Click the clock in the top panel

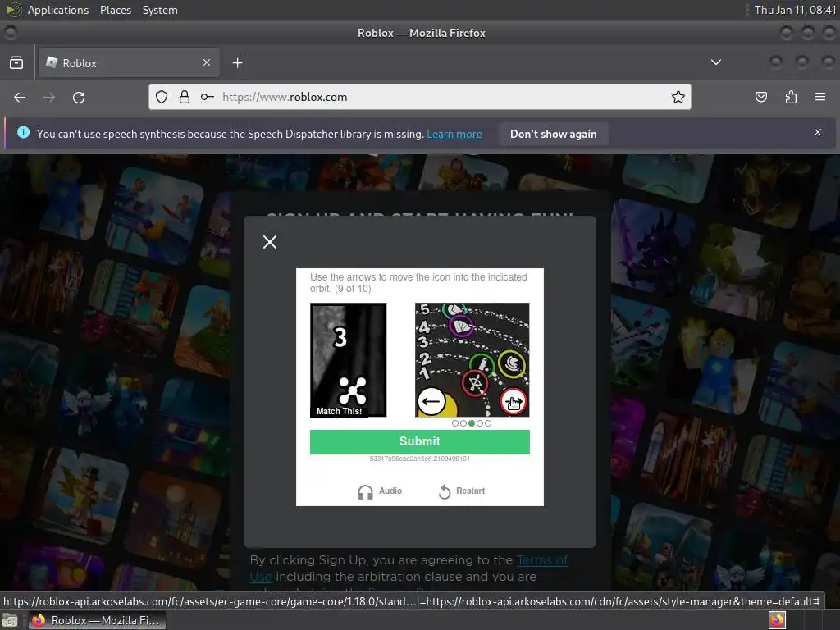795,10
